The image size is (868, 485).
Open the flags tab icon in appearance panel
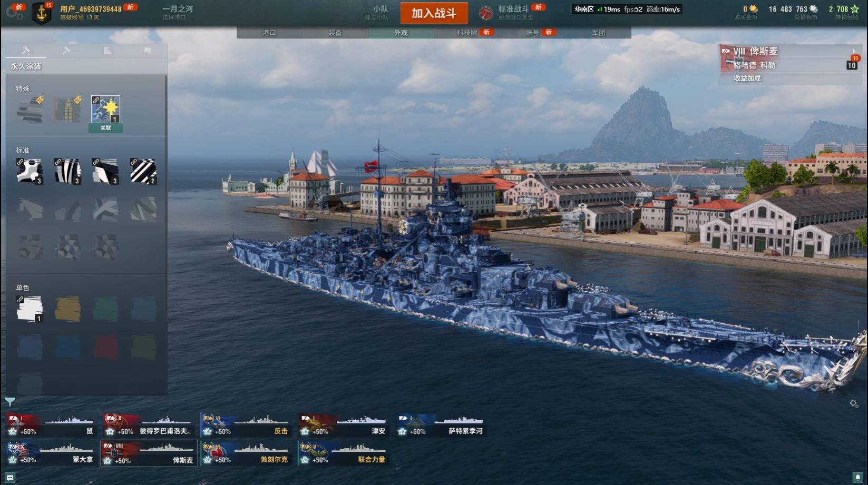[x=148, y=50]
